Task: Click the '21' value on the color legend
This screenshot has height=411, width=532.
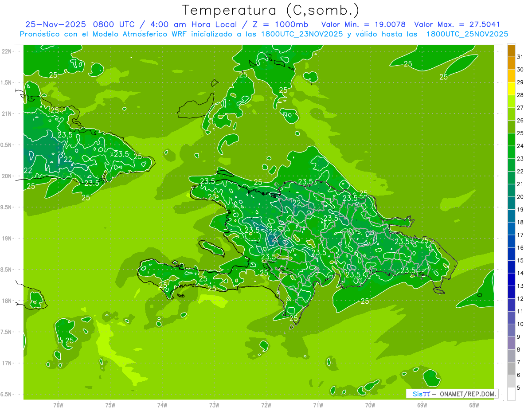Action: pos(520,184)
